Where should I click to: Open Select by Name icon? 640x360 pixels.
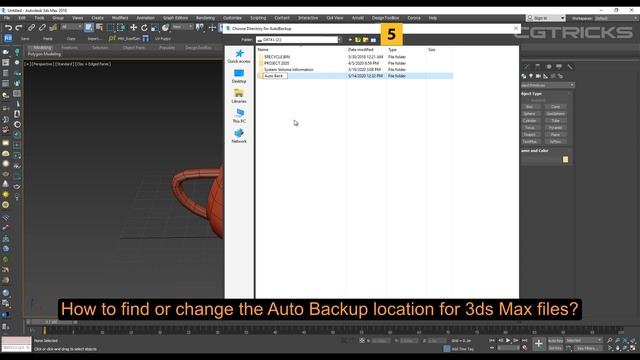coord(99,28)
